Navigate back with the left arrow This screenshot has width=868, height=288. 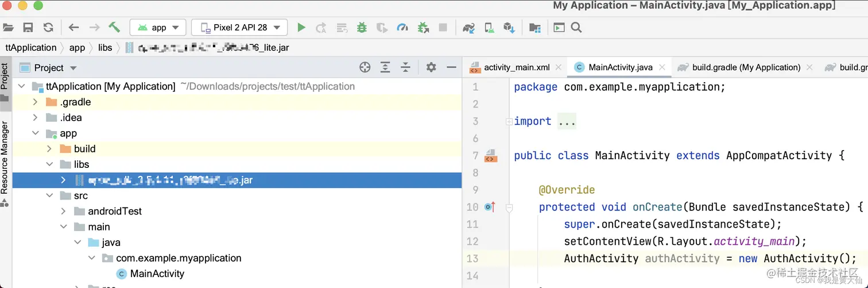73,28
